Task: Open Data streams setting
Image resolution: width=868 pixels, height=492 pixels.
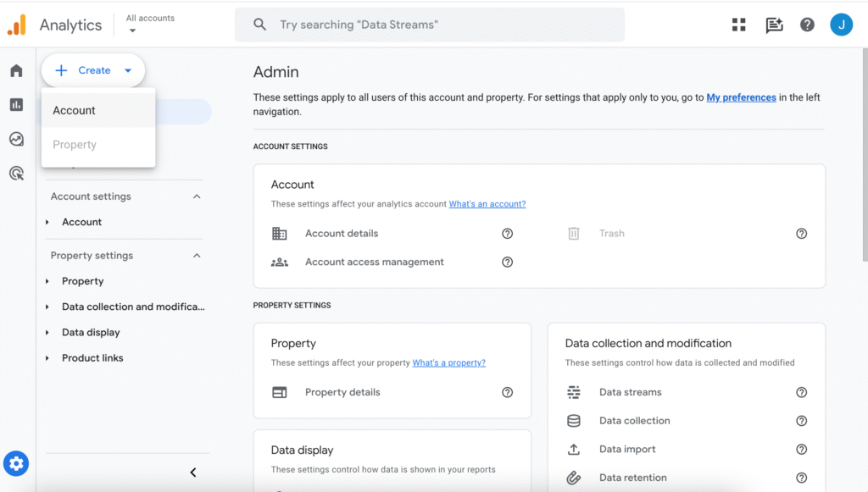Action: [630, 392]
